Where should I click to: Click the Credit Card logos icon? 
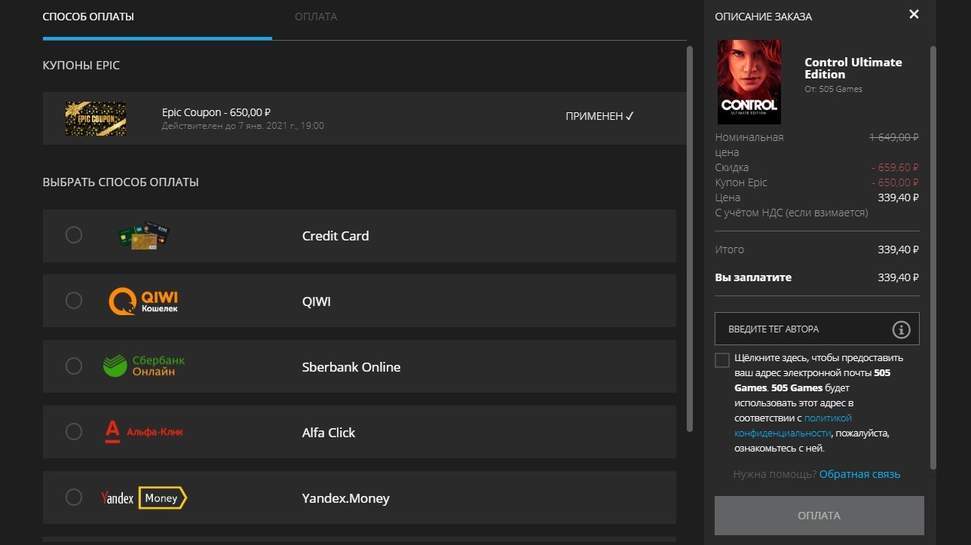click(144, 236)
